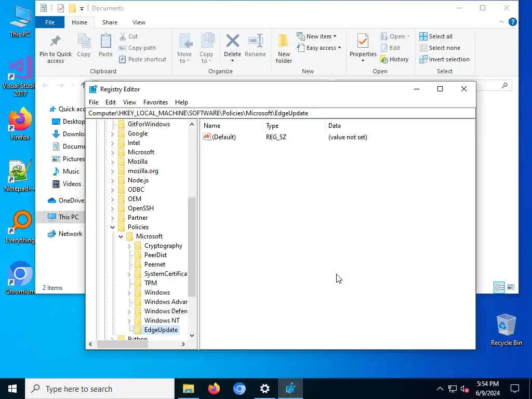Collapse Microsoft key under Policies
This screenshot has width=532, height=399.
[x=121, y=236]
